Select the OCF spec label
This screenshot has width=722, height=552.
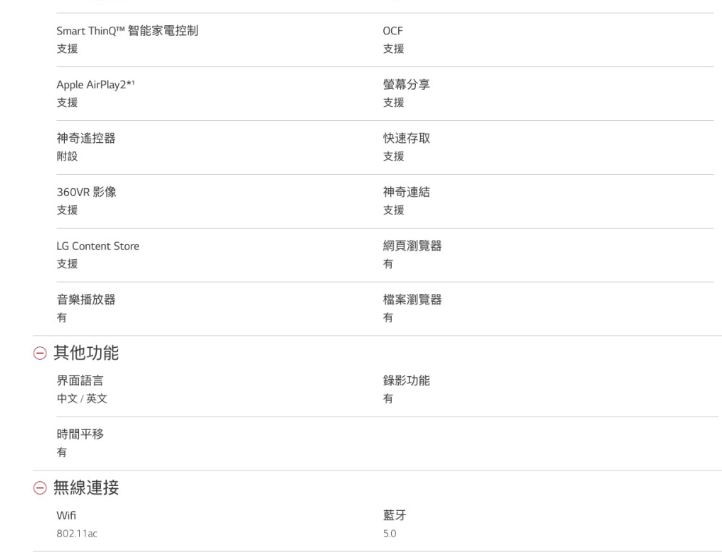click(x=393, y=31)
